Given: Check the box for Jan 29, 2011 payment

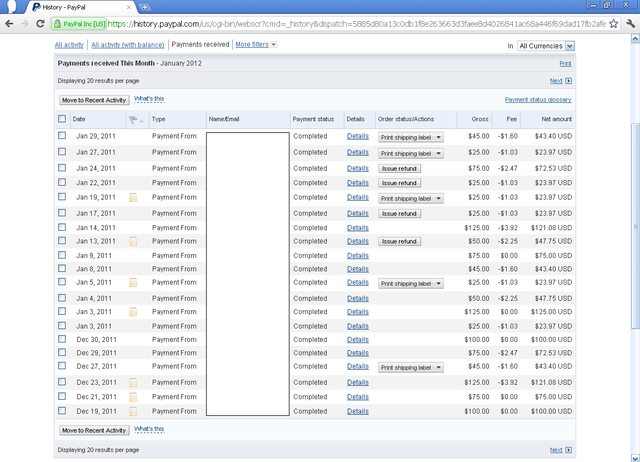Looking at the screenshot, I should point(62,135).
